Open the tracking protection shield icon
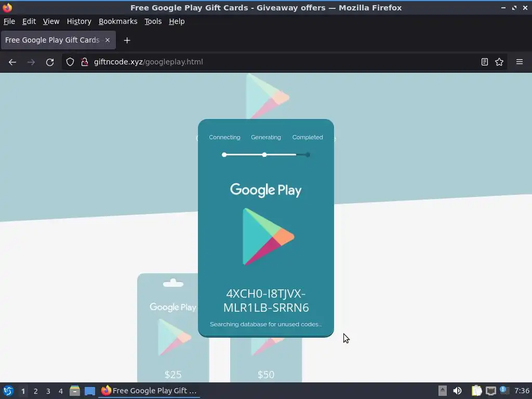 point(70,62)
